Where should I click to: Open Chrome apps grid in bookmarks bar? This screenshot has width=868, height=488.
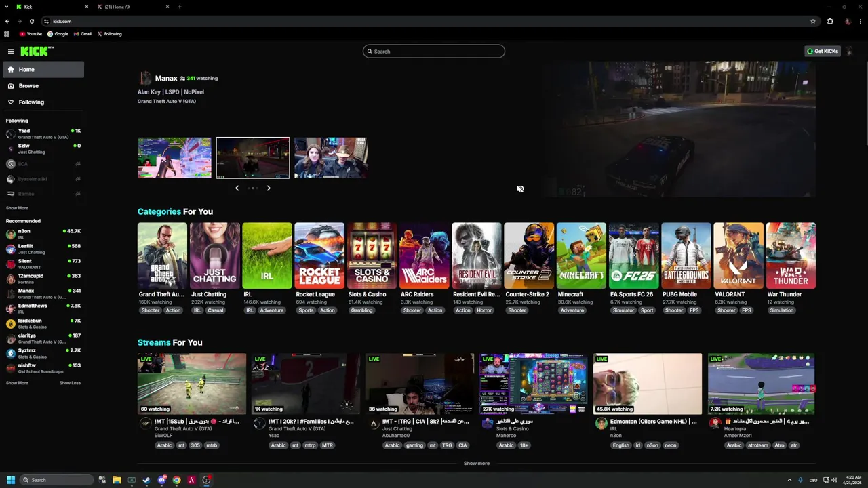[7, 33]
